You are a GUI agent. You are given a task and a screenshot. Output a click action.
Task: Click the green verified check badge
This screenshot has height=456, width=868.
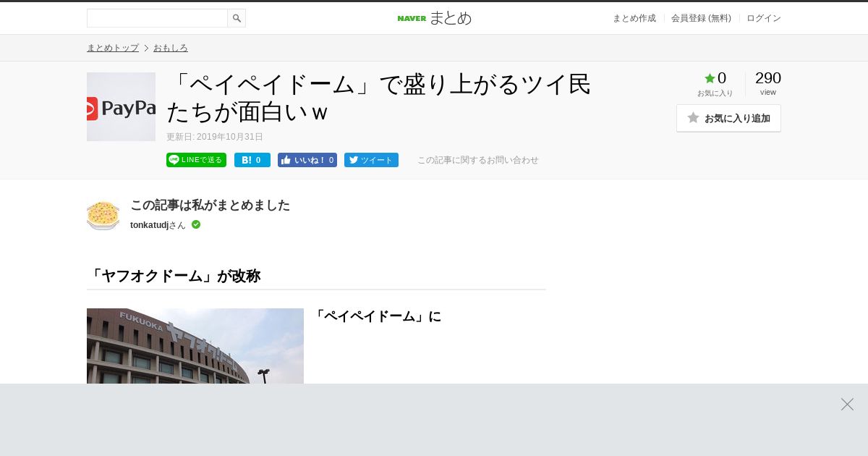pyautogui.click(x=196, y=224)
